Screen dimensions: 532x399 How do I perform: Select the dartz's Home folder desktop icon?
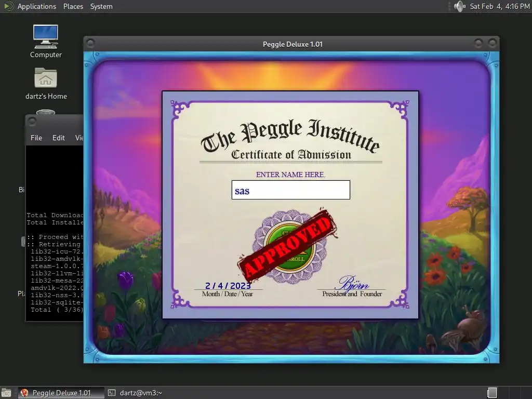pos(46,84)
